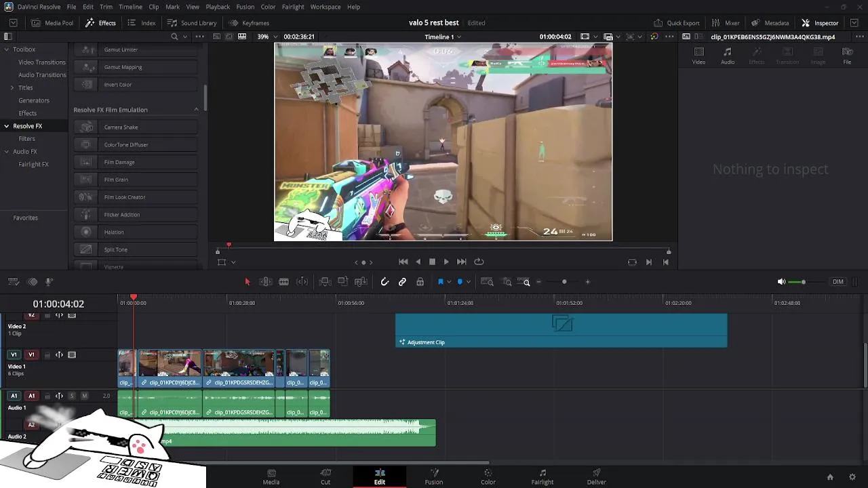The width and height of the screenshot is (868, 488).
Task: Select the Adjustment Clip on Video 2
Action: coord(561,331)
